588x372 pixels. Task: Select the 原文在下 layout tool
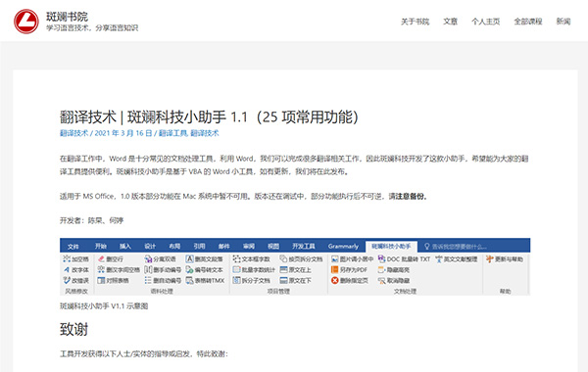[x=296, y=280]
